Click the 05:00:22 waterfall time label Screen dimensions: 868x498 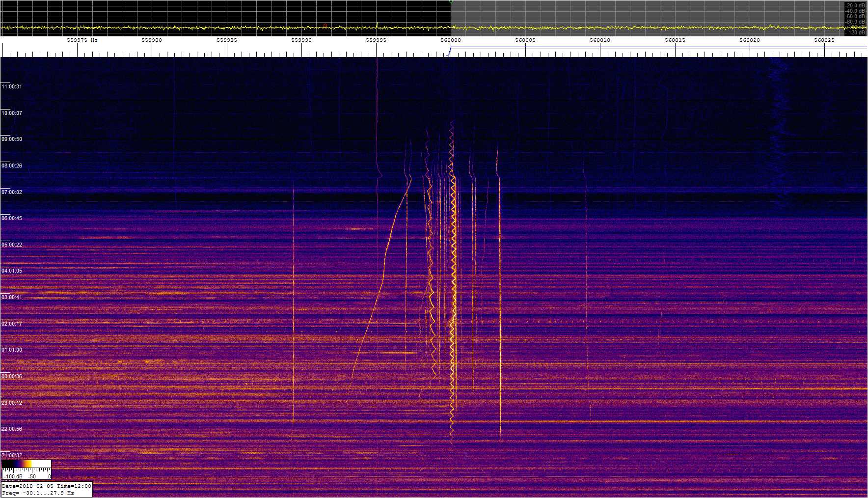12,245
